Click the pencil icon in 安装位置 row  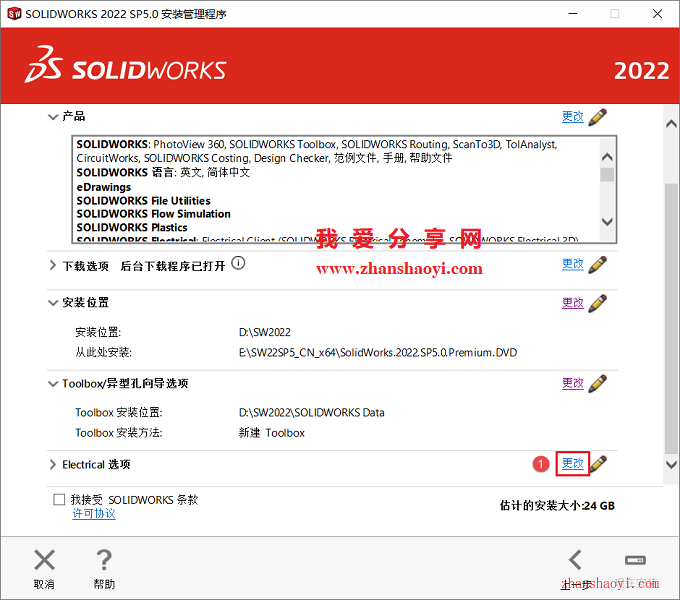(598, 303)
